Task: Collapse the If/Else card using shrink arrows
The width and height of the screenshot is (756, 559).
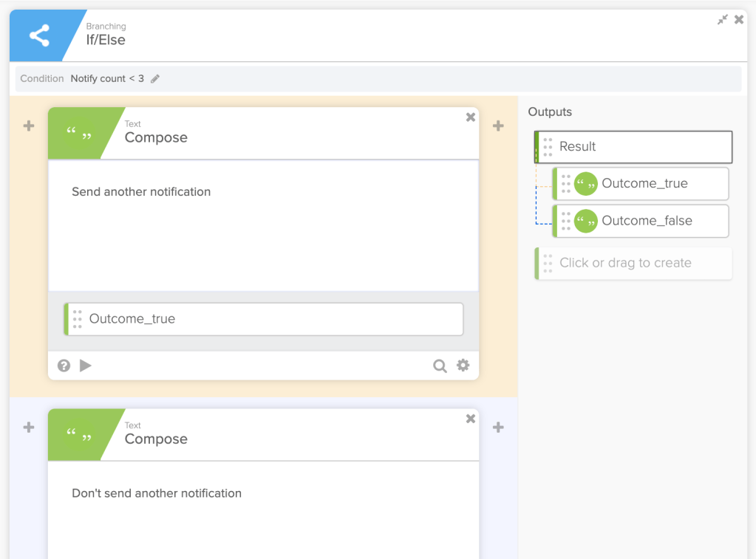Action: (x=723, y=20)
